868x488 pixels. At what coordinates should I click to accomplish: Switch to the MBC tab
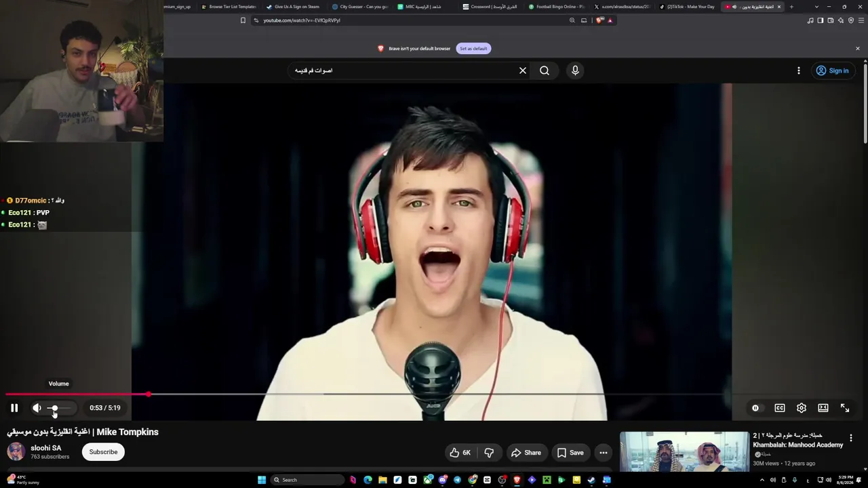coord(425,7)
